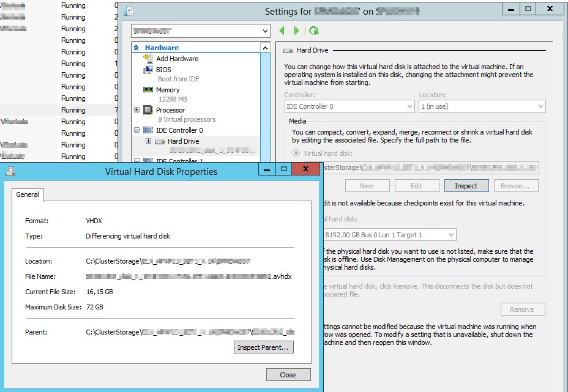
Task: Minimize the Virtual Hard Disk Properties dialog
Action: pyautogui.click(x=267, y=169)
